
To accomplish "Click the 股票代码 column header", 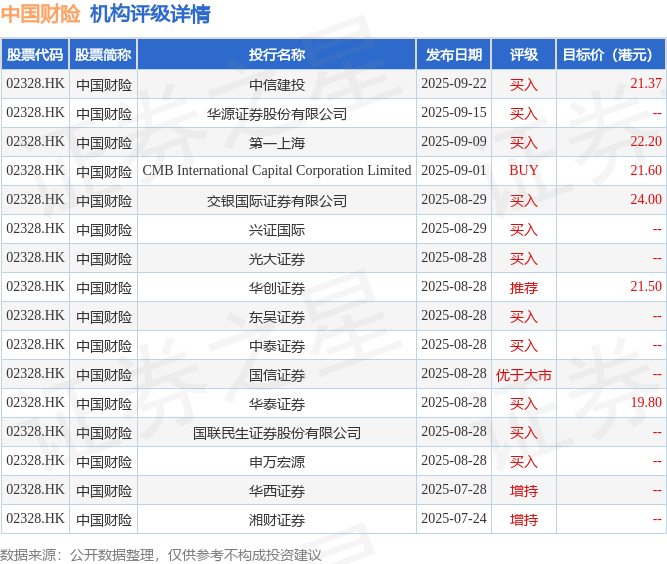I will pos(35,54).
